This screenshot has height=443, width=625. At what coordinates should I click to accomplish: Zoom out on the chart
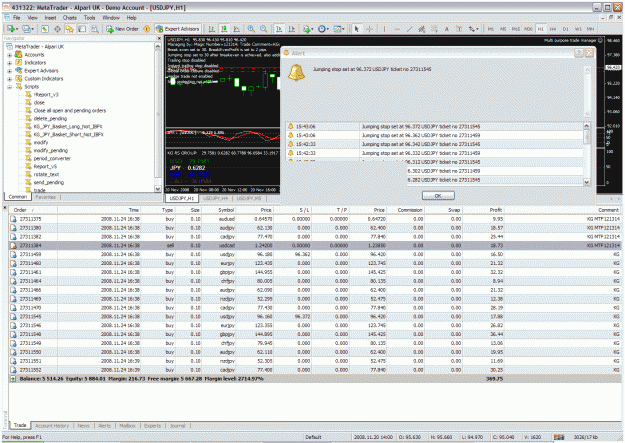(x=264, y=29)
